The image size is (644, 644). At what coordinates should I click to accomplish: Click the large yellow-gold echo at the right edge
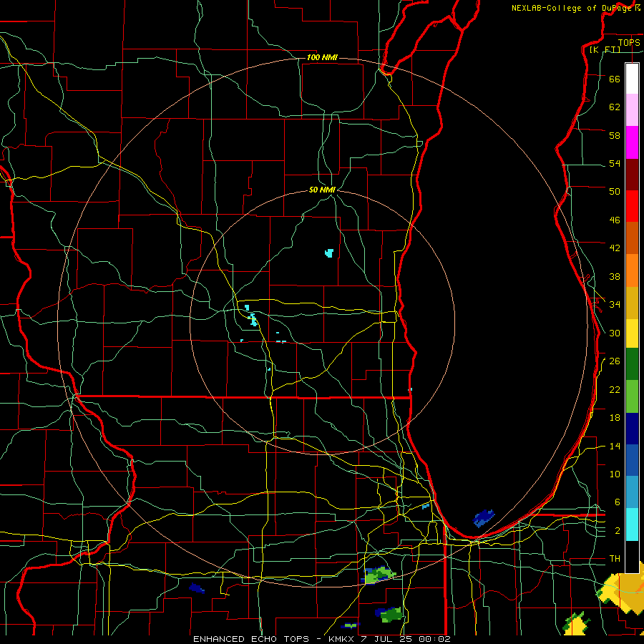pyautogui.click(x=624, y=590)
